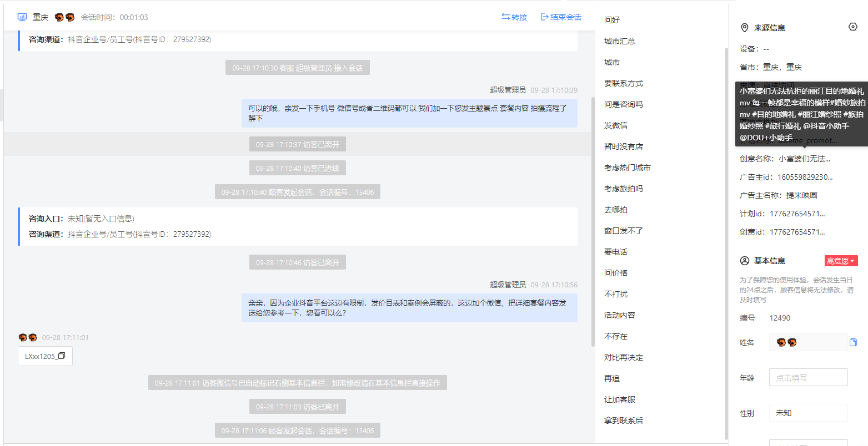Select quick reply 要联系方式
Viewport: 868px width, 446px height.
coord(624,83)
